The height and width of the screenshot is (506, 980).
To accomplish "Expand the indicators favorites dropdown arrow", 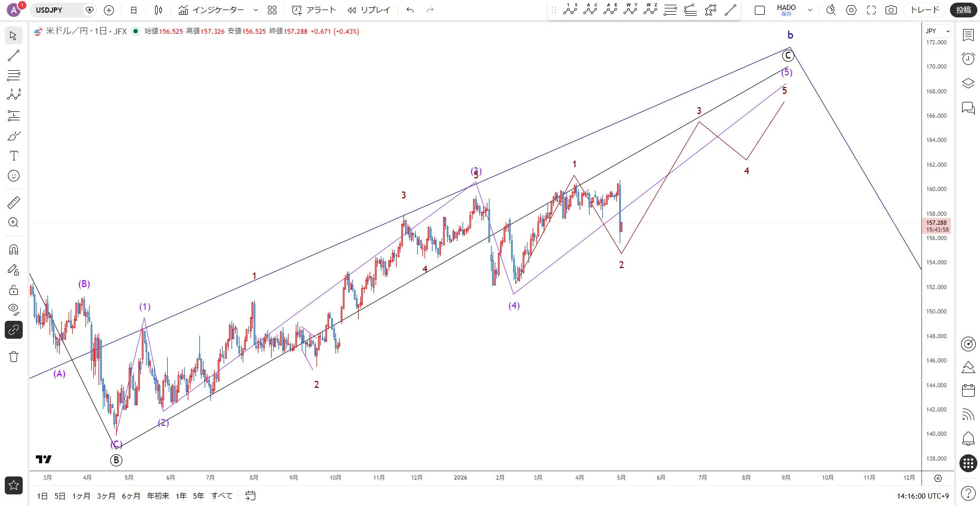I will [256, 10].
